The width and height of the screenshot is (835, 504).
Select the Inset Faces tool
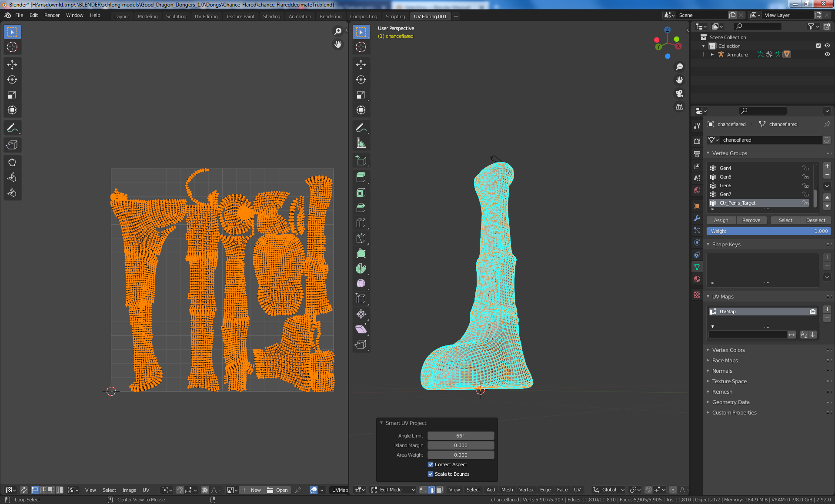pos(361,192)
